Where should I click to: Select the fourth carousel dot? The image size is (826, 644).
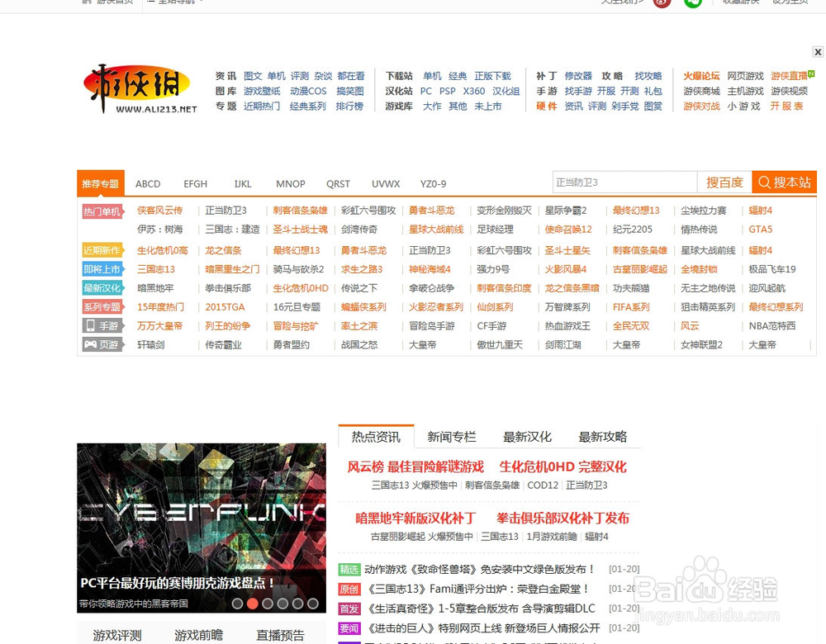click(x=282, y=604)
